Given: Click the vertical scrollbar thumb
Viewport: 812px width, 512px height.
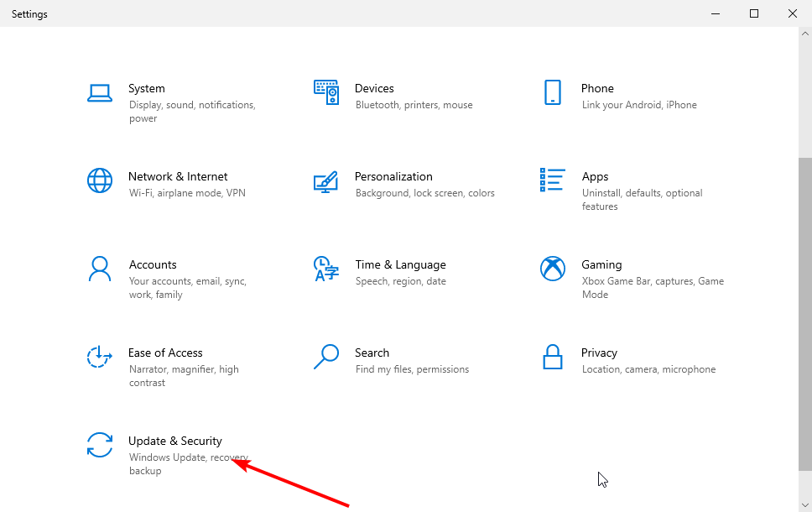Looking at the screenshot, I should coord(805,315).
